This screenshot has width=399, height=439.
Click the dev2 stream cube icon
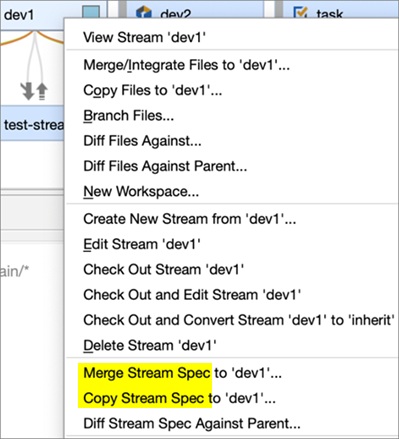144,13
